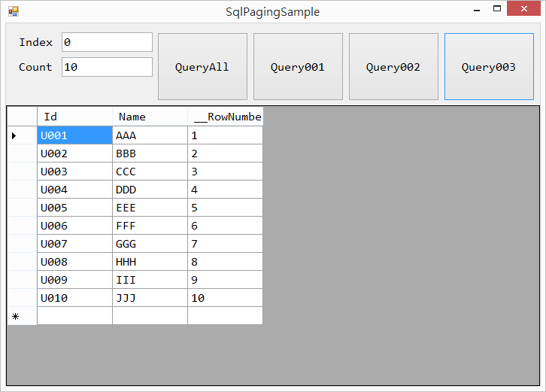Execute Query003 button
Viewport: 546px width, 392px height.
click(489, 67)
